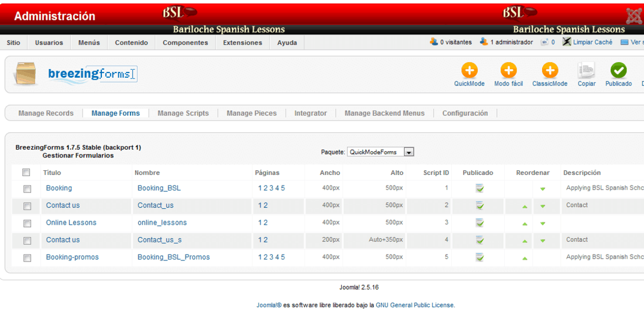Open the GNU General Public License link
The width and height of the screenshot is (644, 309).
pos(415,305)
